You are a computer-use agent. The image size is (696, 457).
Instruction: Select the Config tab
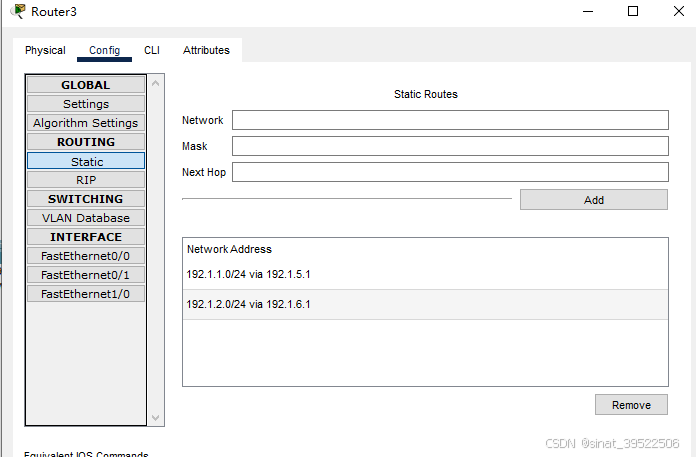click(104, 50)
